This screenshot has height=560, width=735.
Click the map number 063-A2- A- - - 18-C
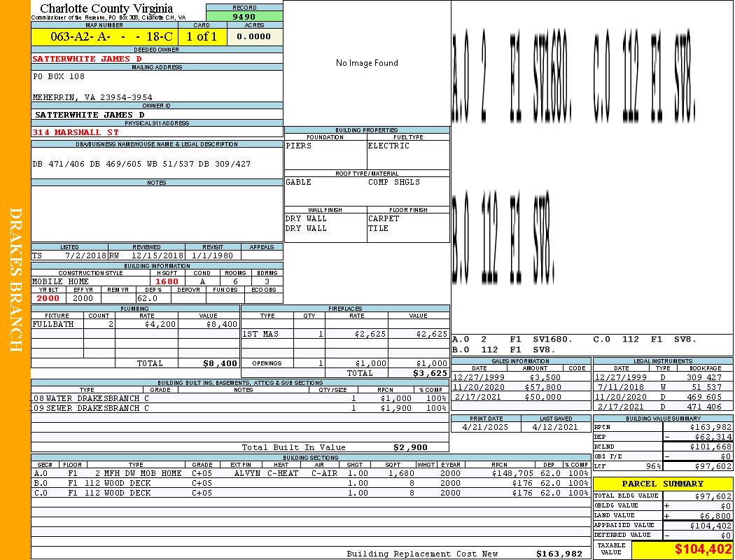click(111, 36)
